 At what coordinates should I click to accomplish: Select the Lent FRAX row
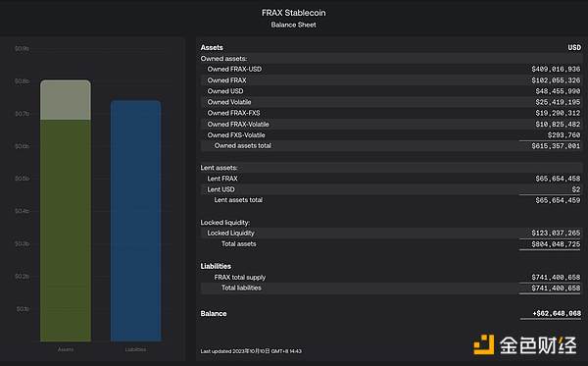tap(391, 179)
